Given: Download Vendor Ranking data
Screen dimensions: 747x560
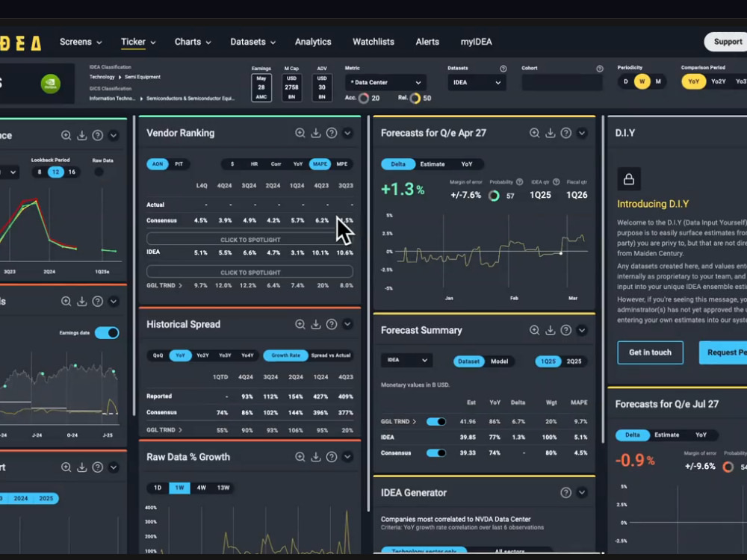Looking at the screenshot, I should point(315,133).
